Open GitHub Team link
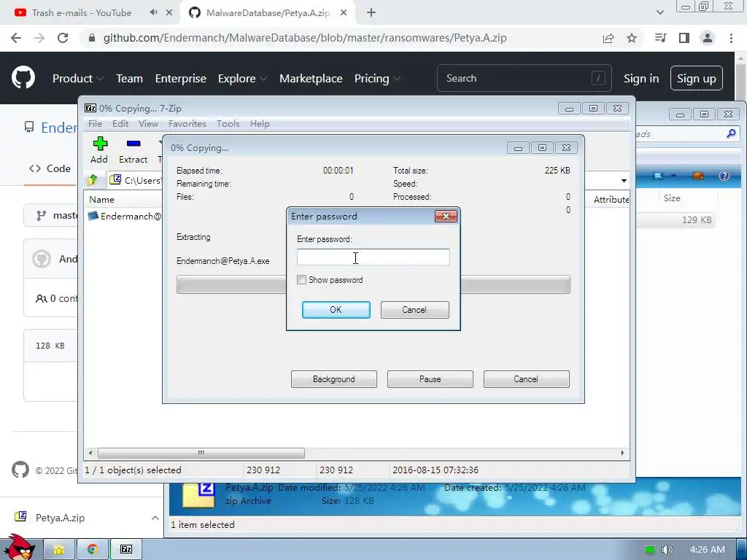This screenshot has width=747, height=560. [130, 79]
